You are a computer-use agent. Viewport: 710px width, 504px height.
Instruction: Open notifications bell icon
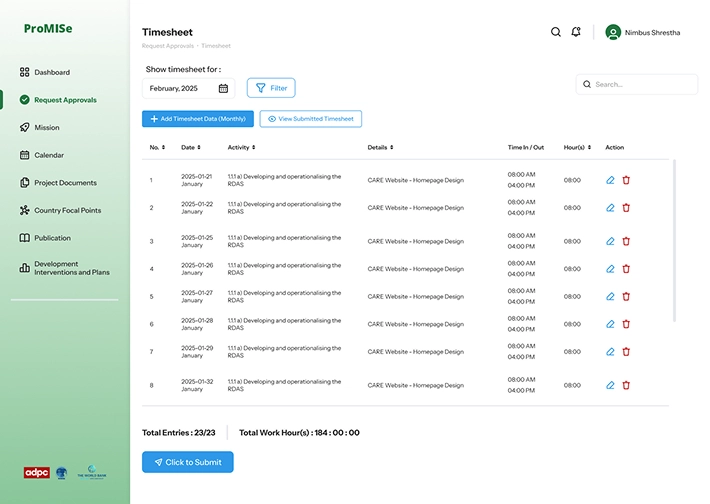pyautogui.click(x=576, y=32)
